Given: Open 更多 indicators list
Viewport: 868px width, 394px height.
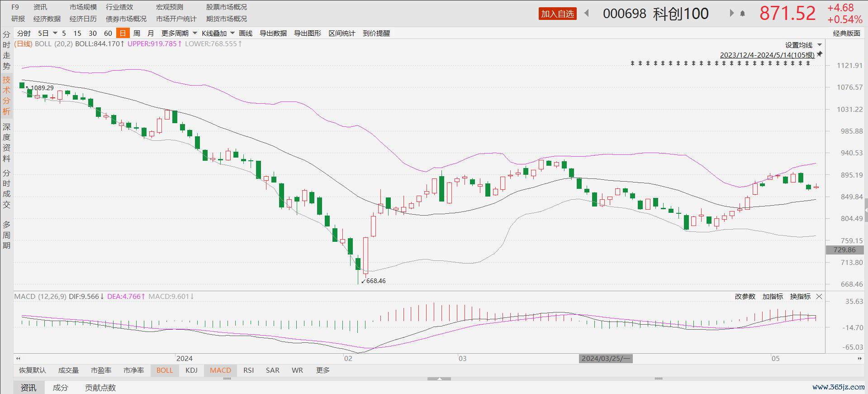Looking at the screenshot, I should pyautogui.click(x=323, y=370).
